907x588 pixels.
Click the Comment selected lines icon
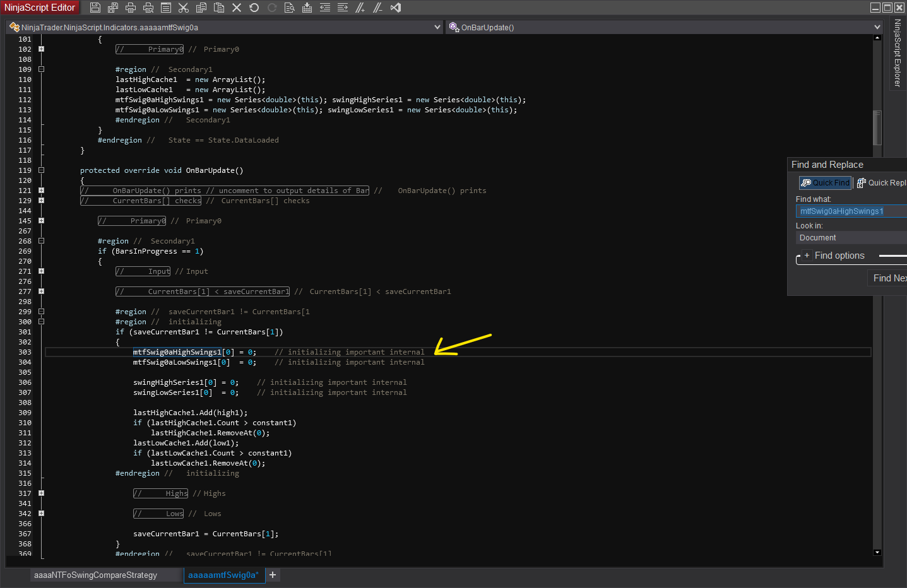[x=360, y=8]
